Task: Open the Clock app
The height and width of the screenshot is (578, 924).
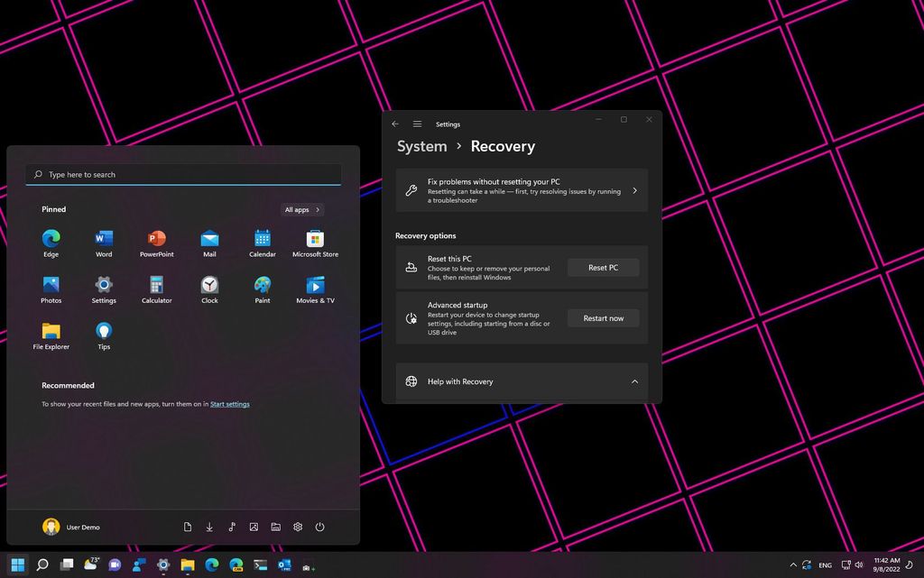Action: point(208,287)
